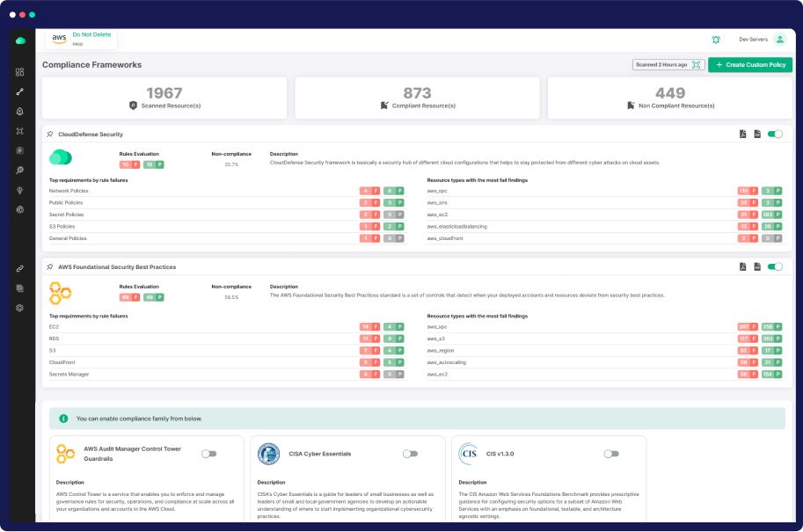Open the Network Policies requirement row
The width and height of the screenshot is (803, 532).
[x=68, y=191]
